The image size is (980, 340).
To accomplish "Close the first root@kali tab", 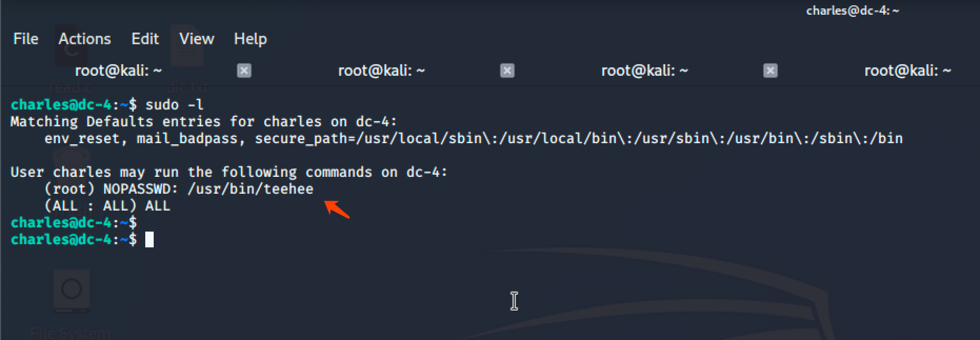I will pos(244,71).
